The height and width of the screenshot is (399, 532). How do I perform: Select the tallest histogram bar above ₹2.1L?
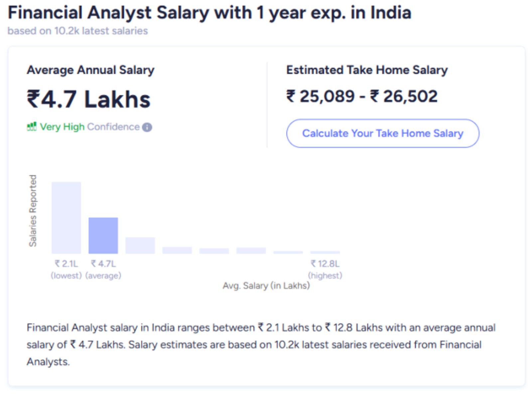pos(66,218)
